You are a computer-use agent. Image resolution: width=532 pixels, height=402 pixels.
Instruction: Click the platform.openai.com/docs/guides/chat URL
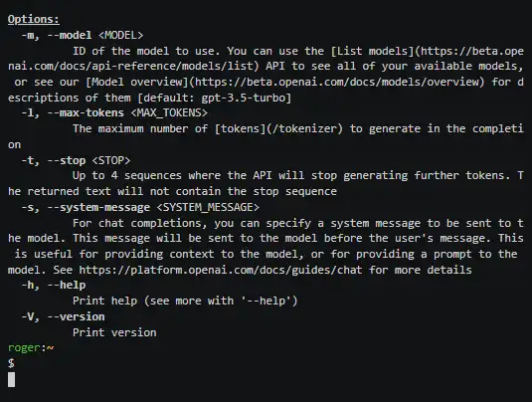220,270
